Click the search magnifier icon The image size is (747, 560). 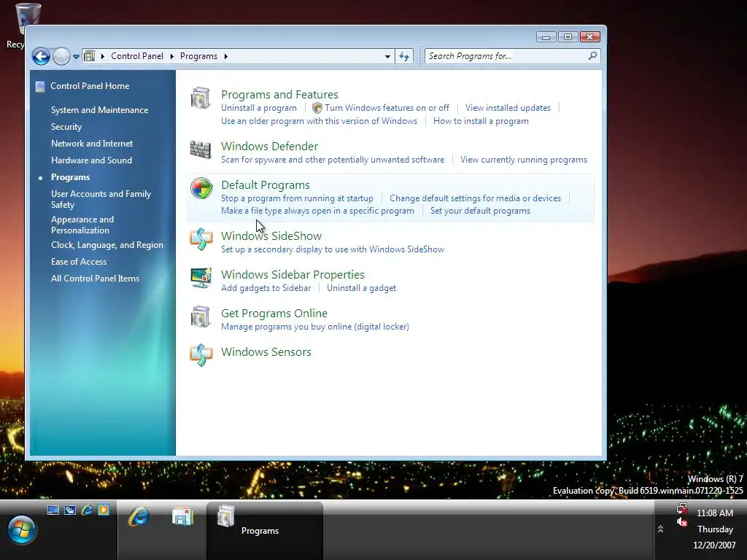(x=592, y=55)
